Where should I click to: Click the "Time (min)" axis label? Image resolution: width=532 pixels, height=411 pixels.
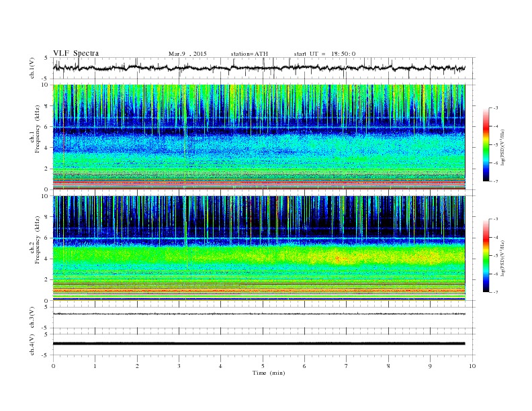269,373
